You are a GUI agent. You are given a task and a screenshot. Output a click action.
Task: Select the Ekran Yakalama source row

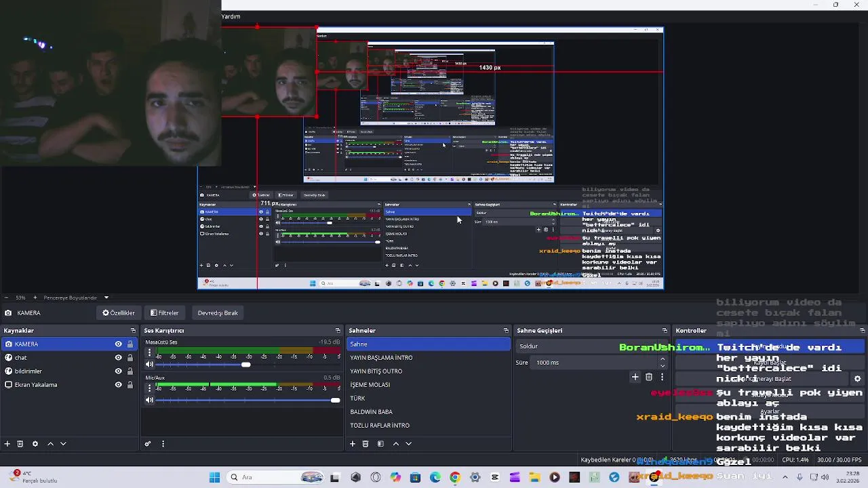pyautogui.click(x=69, y=385)
